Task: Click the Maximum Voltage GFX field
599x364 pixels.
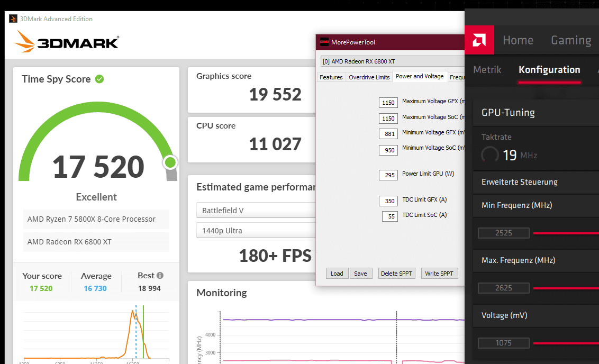Action: tap(388, 103)
